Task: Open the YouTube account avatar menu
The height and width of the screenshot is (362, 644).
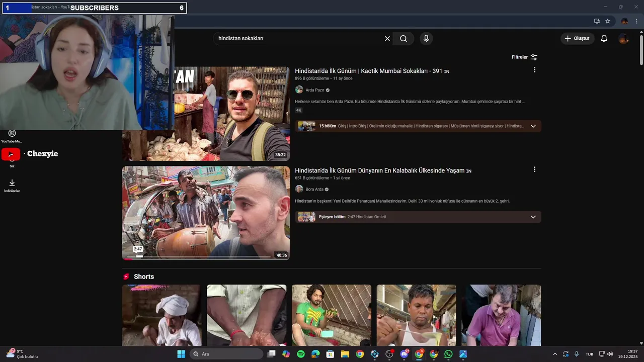Action: tap(623, 39)
